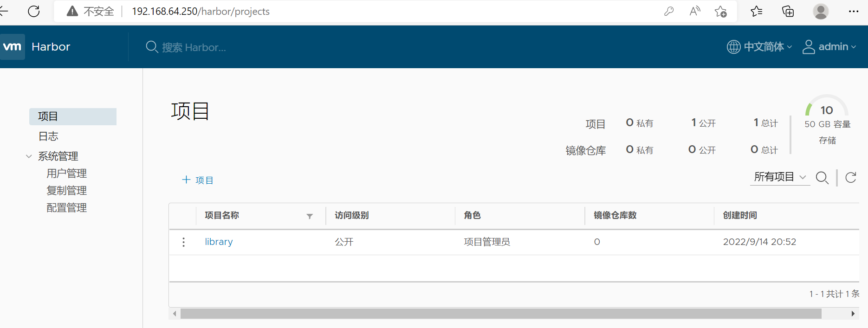Select 项目 in the sidebar
Screen dimensions: 868x328
[73, 116]
